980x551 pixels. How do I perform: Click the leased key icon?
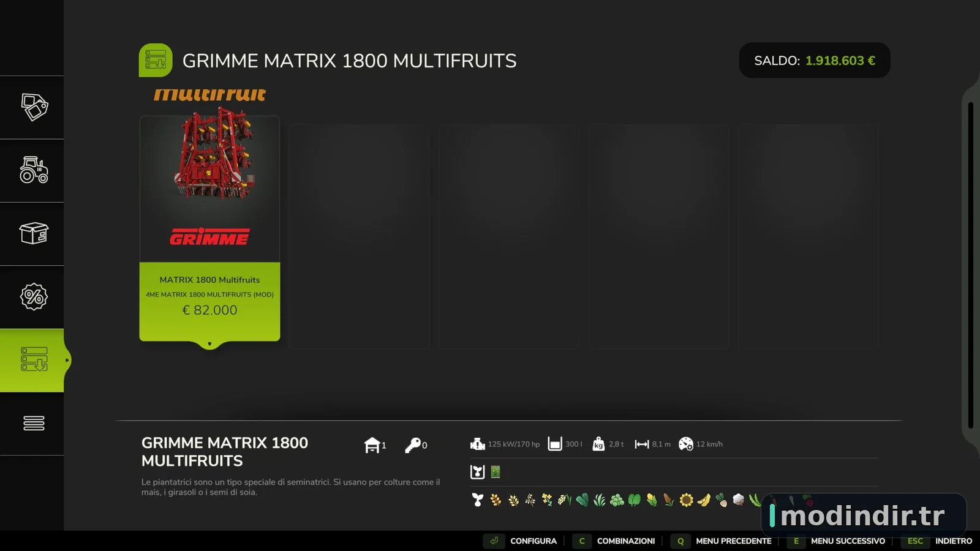[413, 445]
